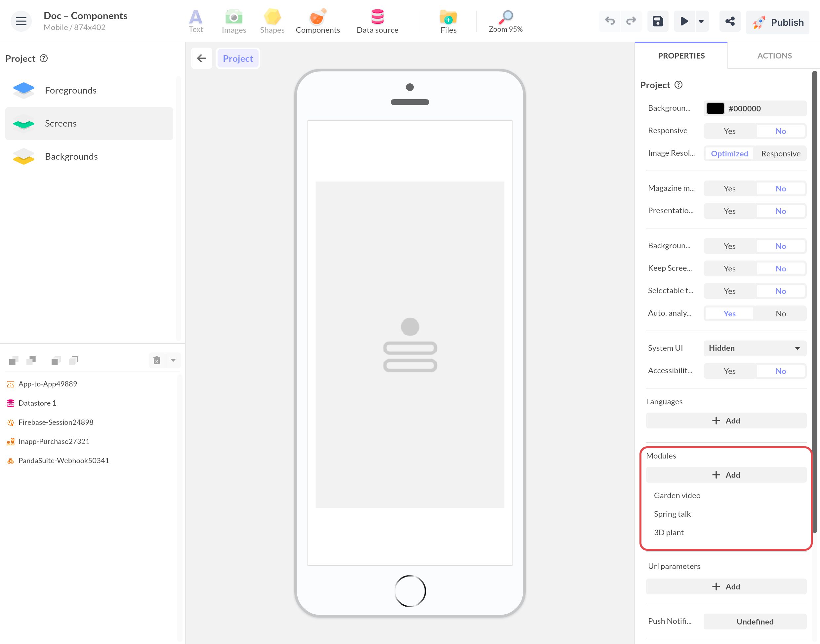Expand the preview play dropdown arrow
This screenshot has width=820, height=644.
pos(701,21)
